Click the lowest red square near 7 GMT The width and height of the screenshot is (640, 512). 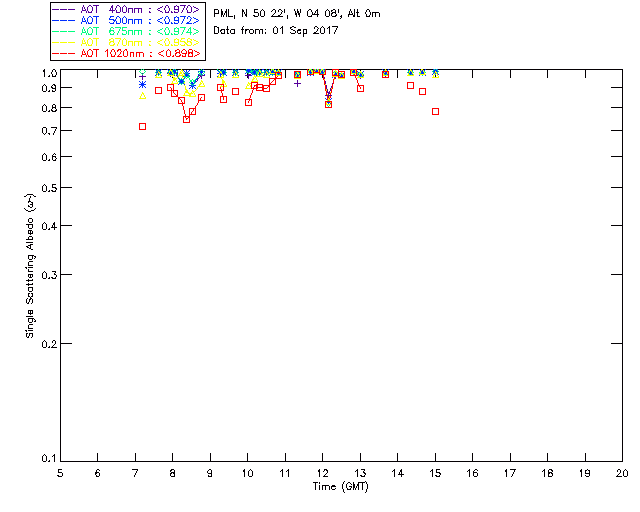(x=142, y=127)
